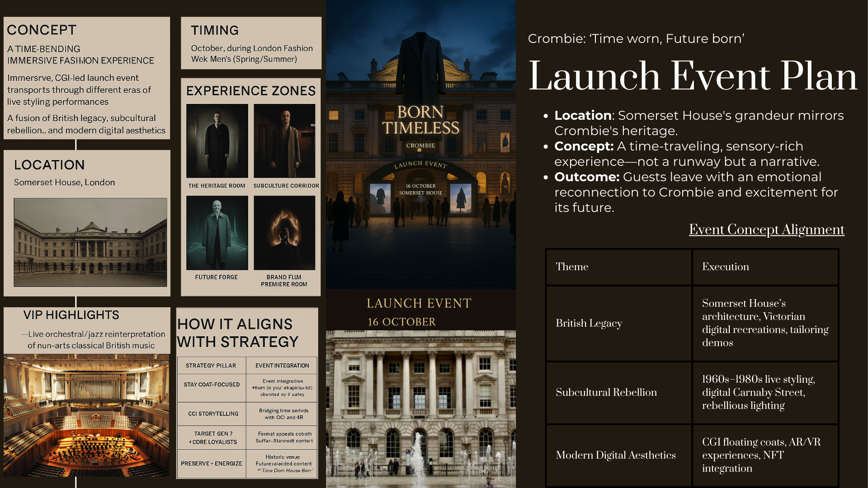Select the 'British Legacy' table cell

pyautogui.click(x=618, y=323)
